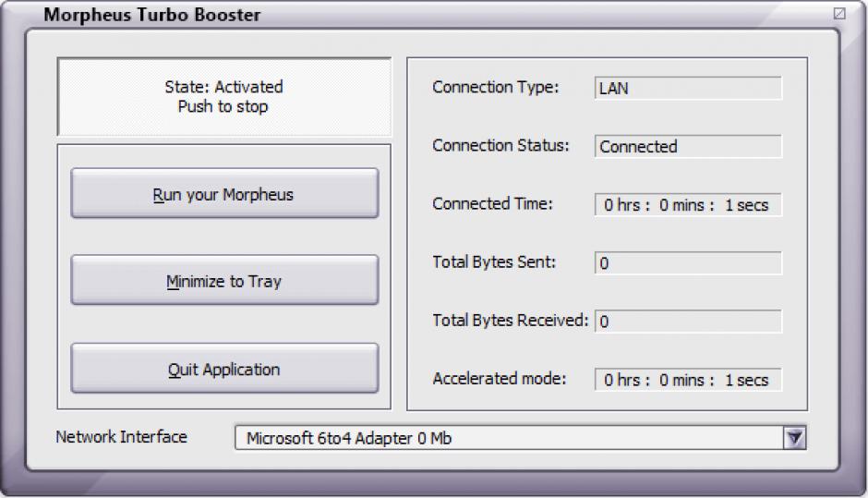
Task: Click the Connection Status: label
Action: pos(500,145)
